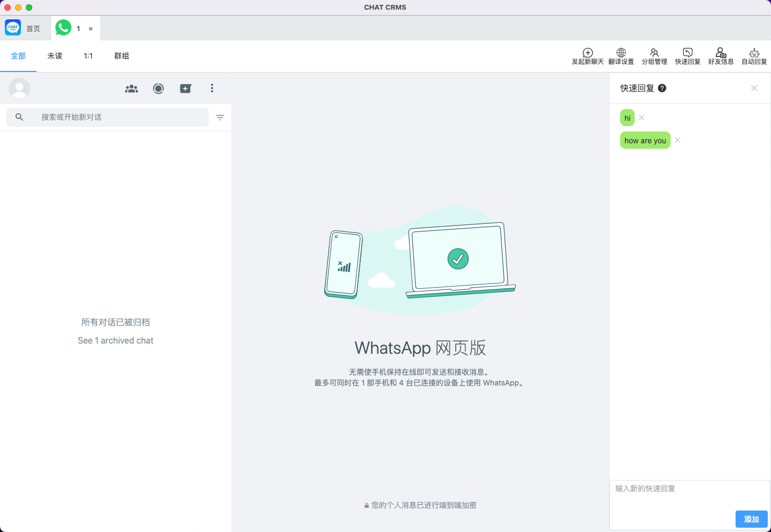Open the three-dot menu in chat list
Screen dimensions: 771x532
(x=212, y=88)
